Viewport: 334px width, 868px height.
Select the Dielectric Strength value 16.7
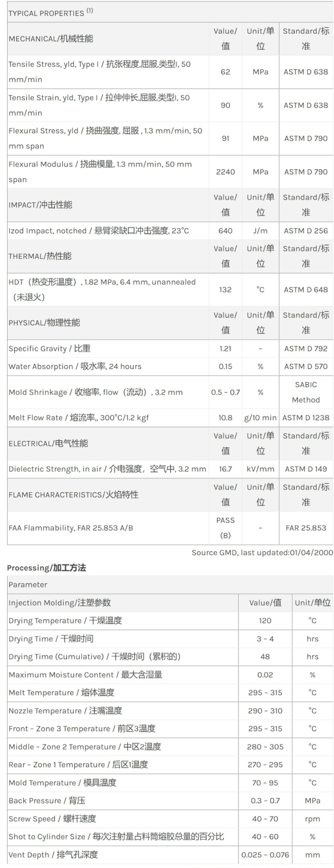click(x=225, y=469)
